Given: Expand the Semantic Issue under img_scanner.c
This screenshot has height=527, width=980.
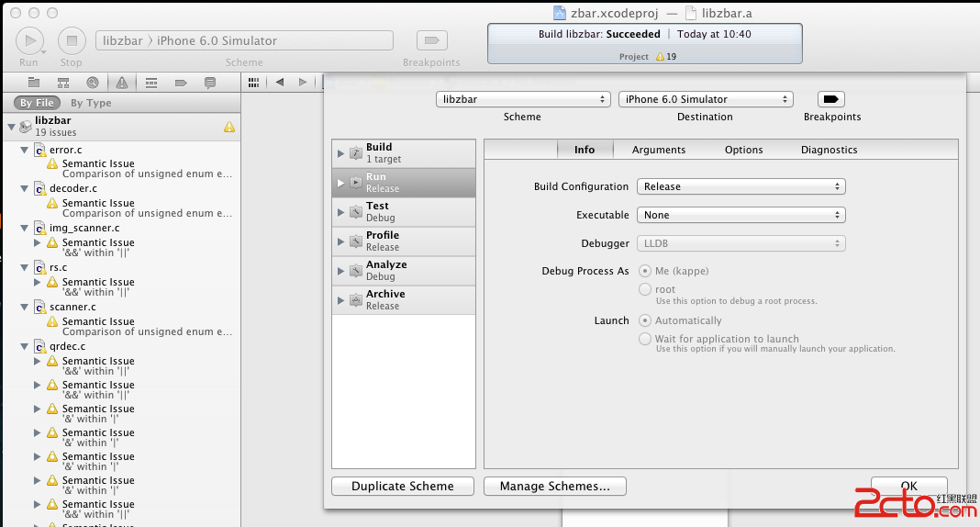Looking at the screenshot, I should point(37,242).
